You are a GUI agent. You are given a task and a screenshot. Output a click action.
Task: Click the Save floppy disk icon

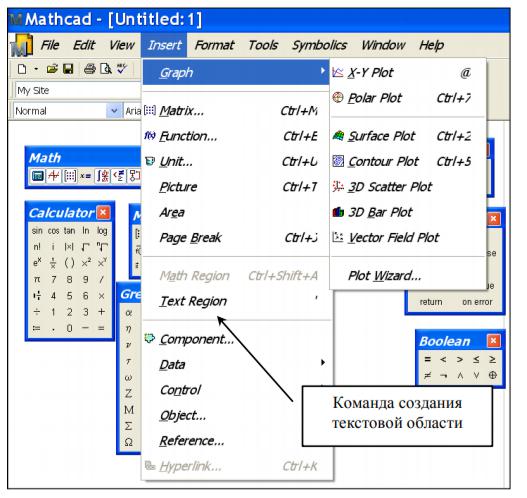[68, 69]
